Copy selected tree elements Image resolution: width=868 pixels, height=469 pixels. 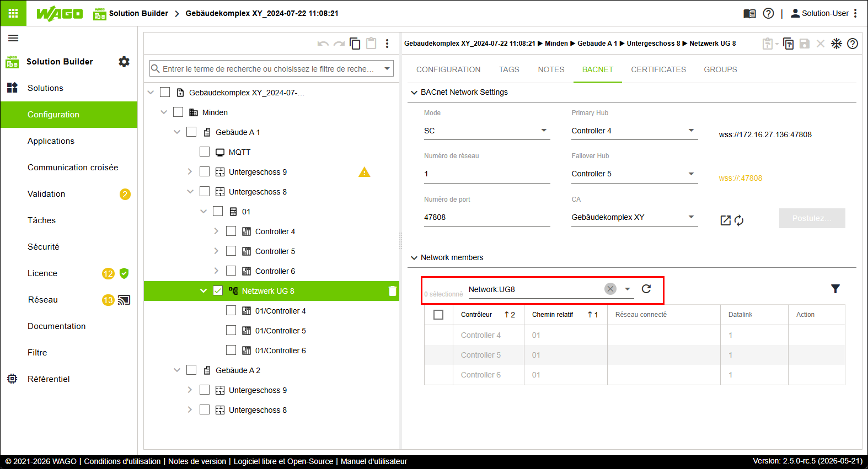tap(355, 44)
